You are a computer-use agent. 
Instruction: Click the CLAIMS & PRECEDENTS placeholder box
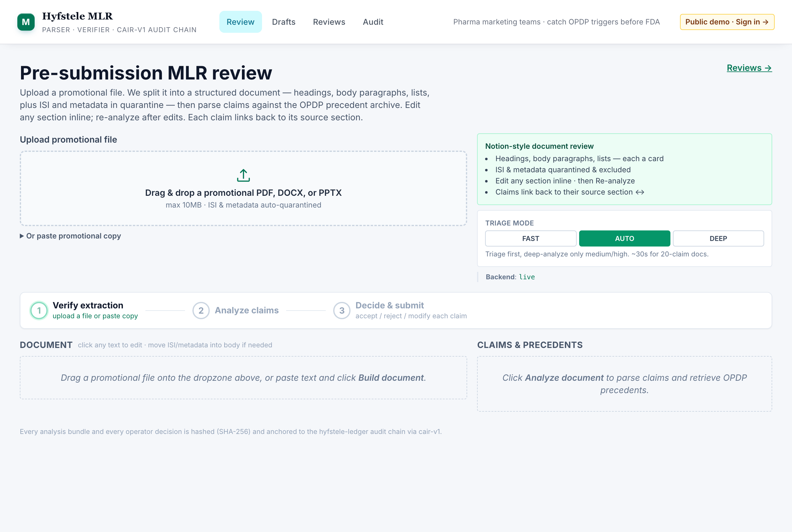[624, 384]
